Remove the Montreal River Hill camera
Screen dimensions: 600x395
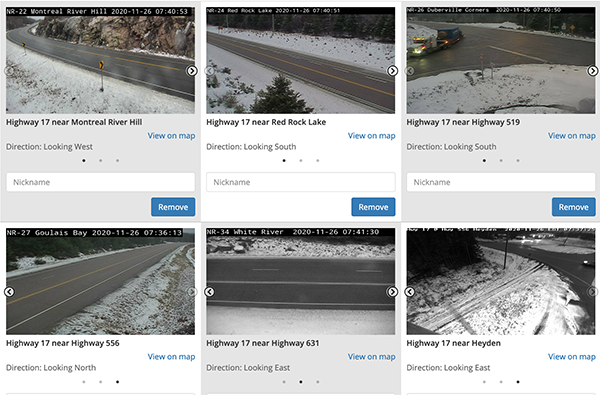coord(173,207)
